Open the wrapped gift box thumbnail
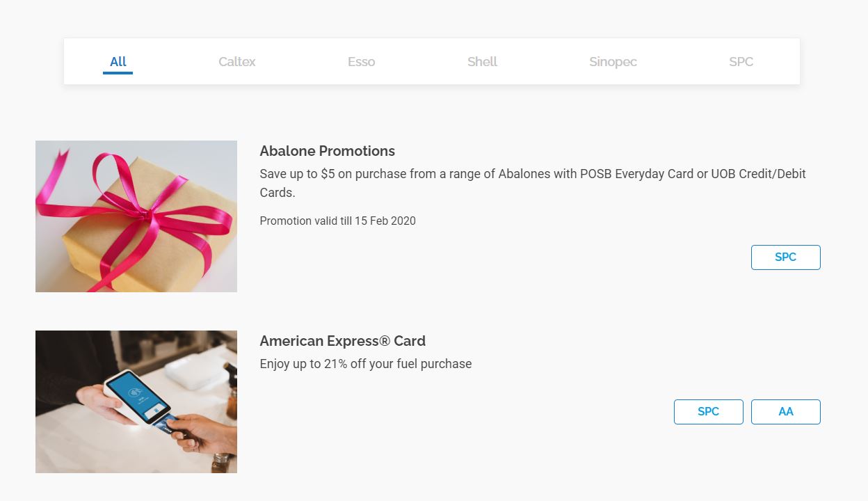 [x=136, y=216]
